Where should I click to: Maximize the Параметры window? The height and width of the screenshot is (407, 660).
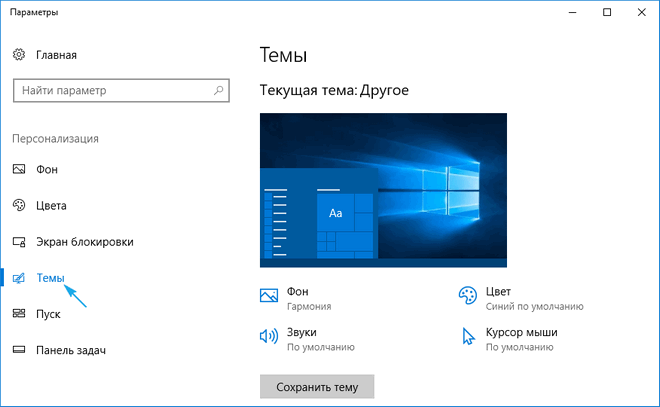pyautogui.click(x=607, y=13)
